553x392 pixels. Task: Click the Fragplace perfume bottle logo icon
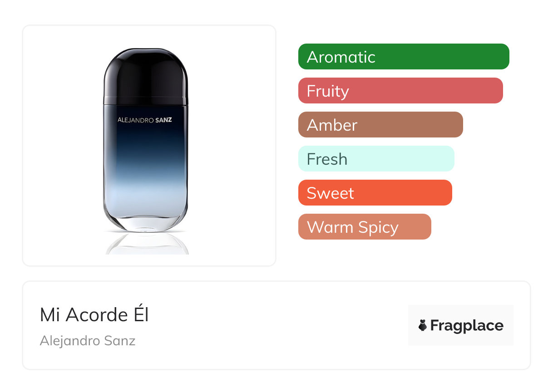(423, 325)
